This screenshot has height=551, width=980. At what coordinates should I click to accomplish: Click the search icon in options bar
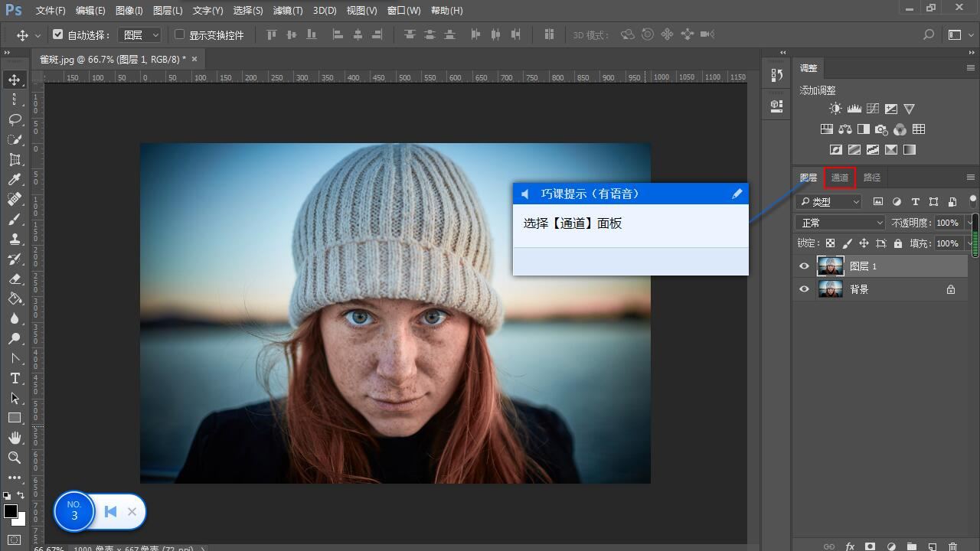[929, 34]
